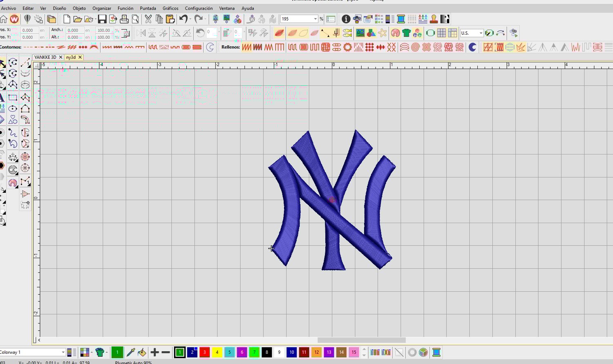Print the design using the printer icon
Screen dimensions: 613x364
tap(124, 19)
